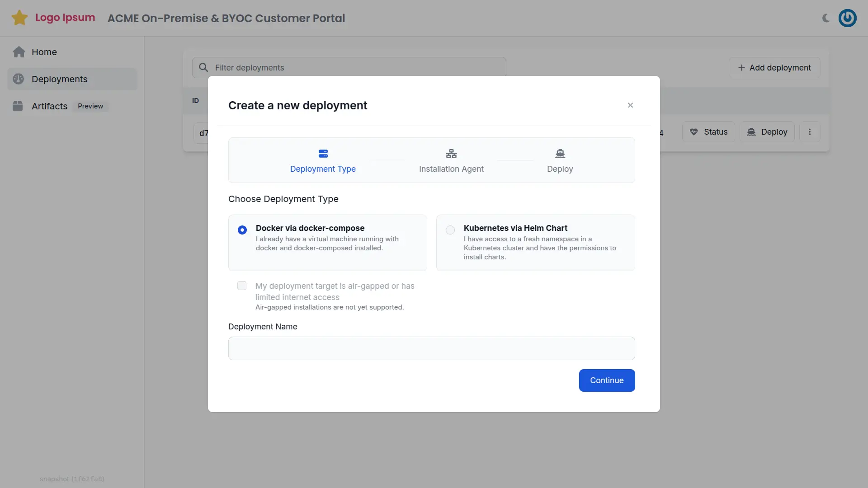
Task: Click the air-gapped not yet supported note
Action: pos(330,307)
